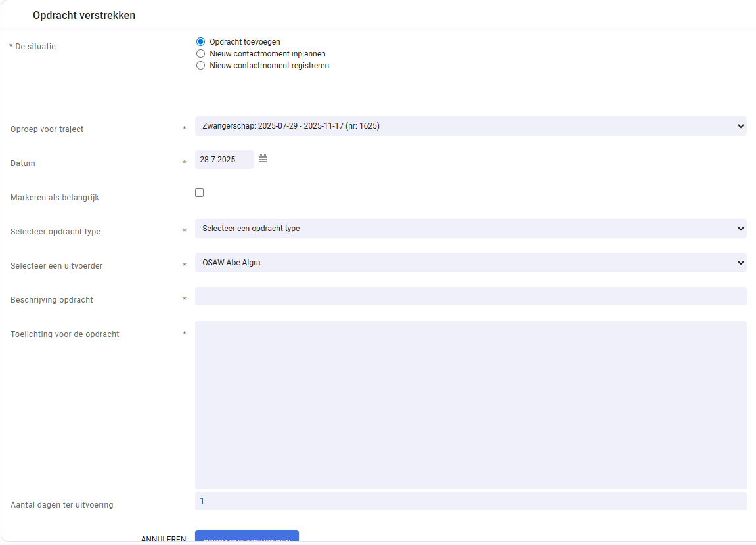Click the Beschrijving opdracht label
Viewport: 756px width, 545px height.
(x=52, y=300)
